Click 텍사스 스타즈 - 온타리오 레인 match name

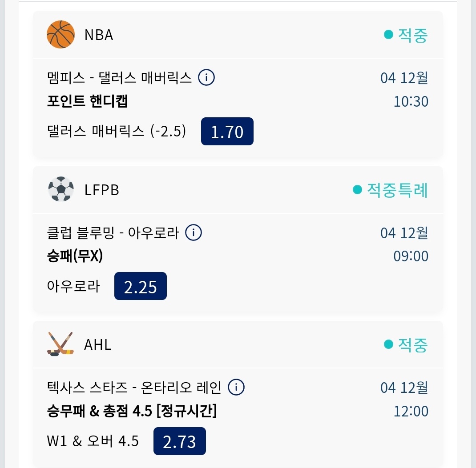[134, 388]
